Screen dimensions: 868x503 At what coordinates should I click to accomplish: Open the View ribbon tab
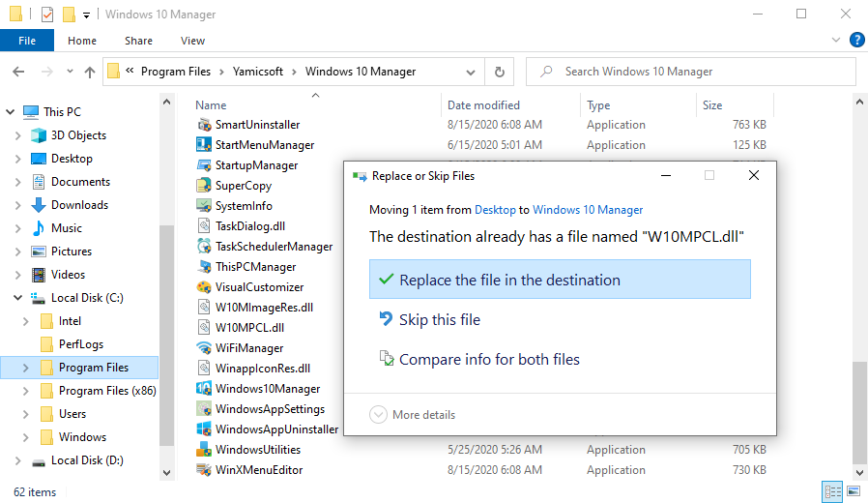point(192,41)
